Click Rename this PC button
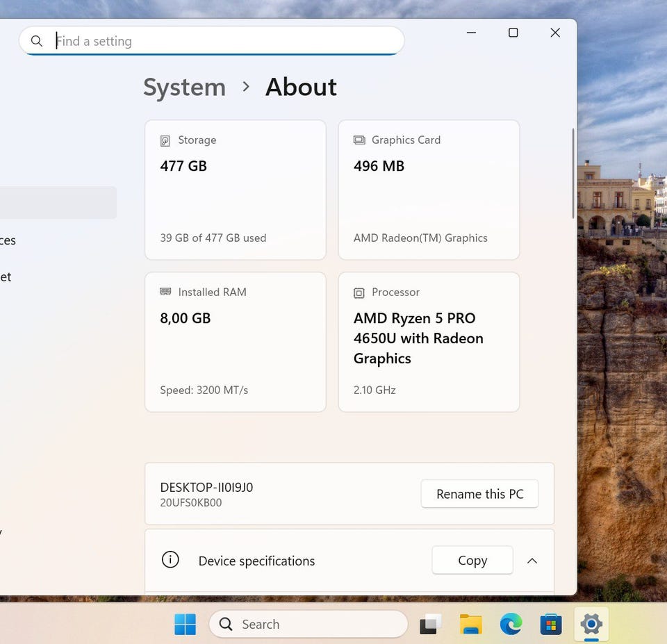This screenshot has width=667, height=644. (480, 494)
